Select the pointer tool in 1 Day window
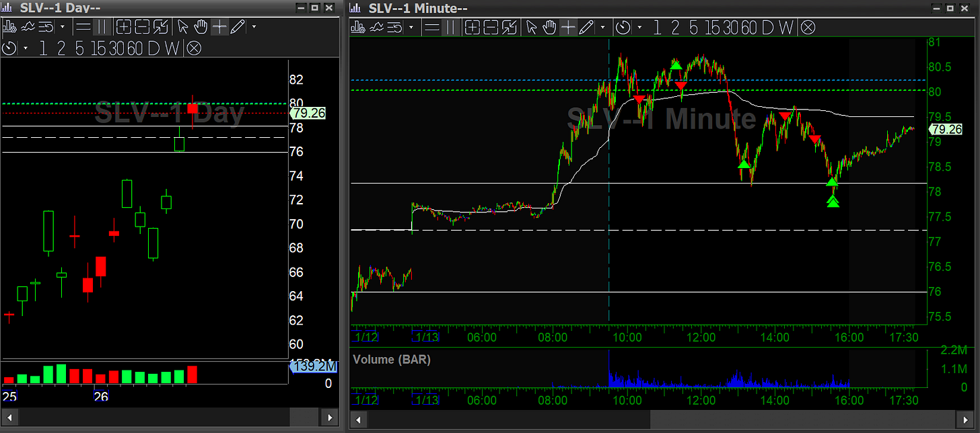Image resolution: width=980 pixels, height=433 pixels. (182, 27)
